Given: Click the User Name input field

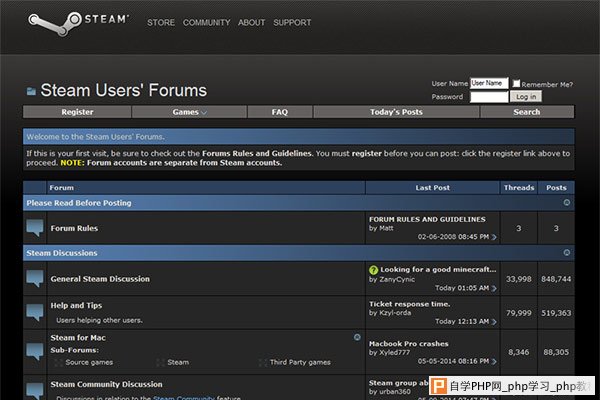Looking at the screenshot, I should pyautogui.click(x=489, y=83).
